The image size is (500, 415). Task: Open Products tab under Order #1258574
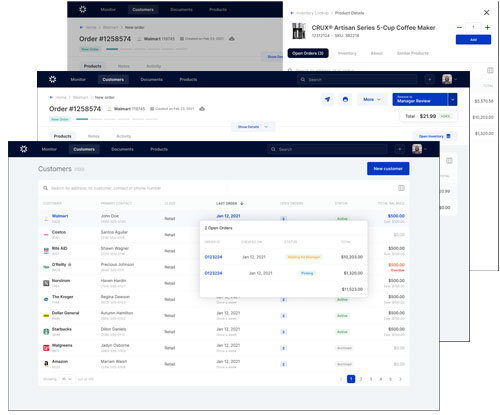pos(63,136)
